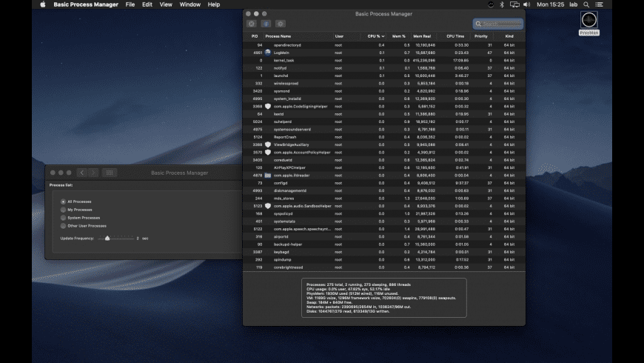
Task: Open the Window menu
Action: point(190,4)
